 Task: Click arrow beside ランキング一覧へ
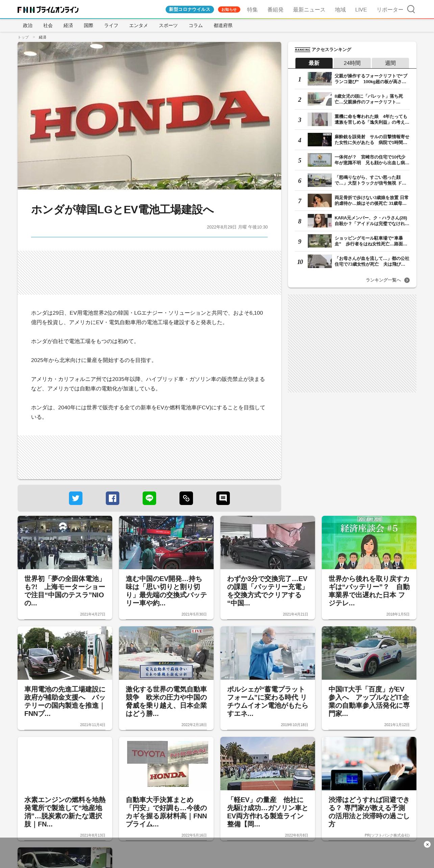point(407,280)
